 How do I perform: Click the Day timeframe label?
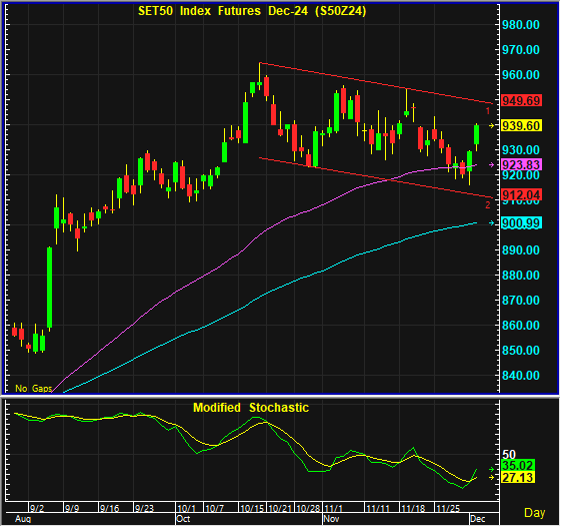535,513
